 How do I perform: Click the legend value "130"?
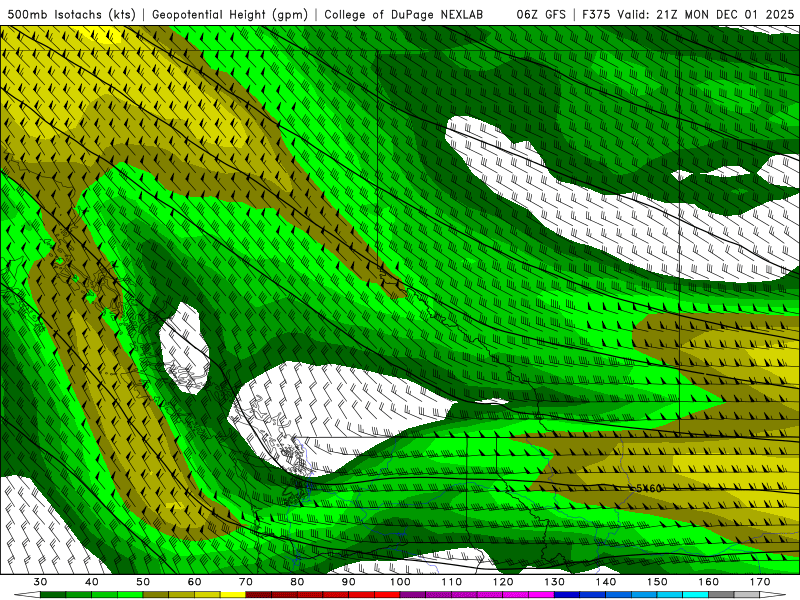click(555, 582)
